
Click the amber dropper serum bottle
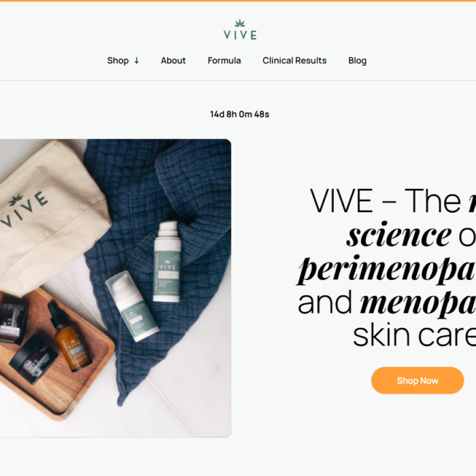point(69,337)
